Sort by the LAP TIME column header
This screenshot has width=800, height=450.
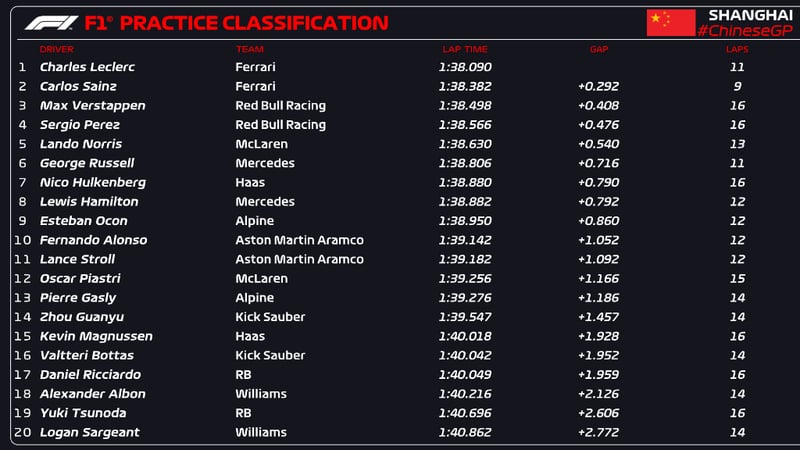(465, 49)
